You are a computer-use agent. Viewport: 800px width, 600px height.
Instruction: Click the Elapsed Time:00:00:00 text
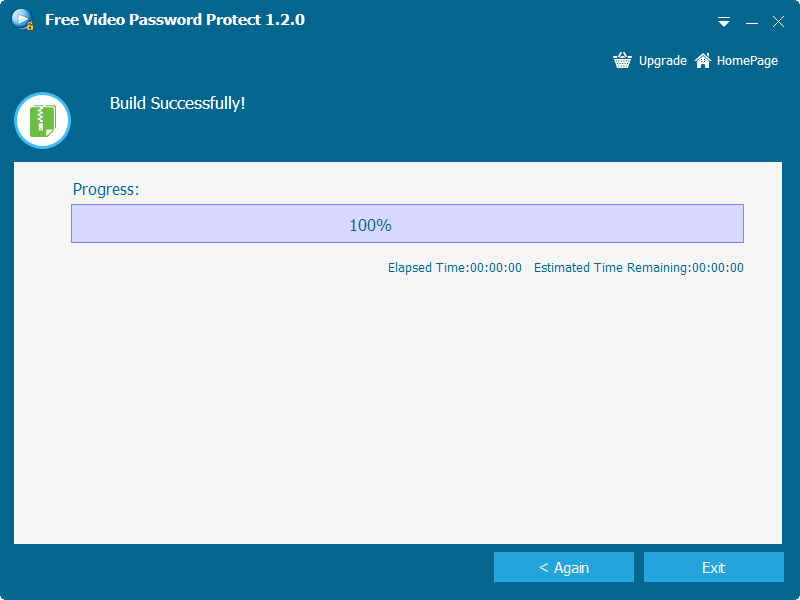coord(455,267)
